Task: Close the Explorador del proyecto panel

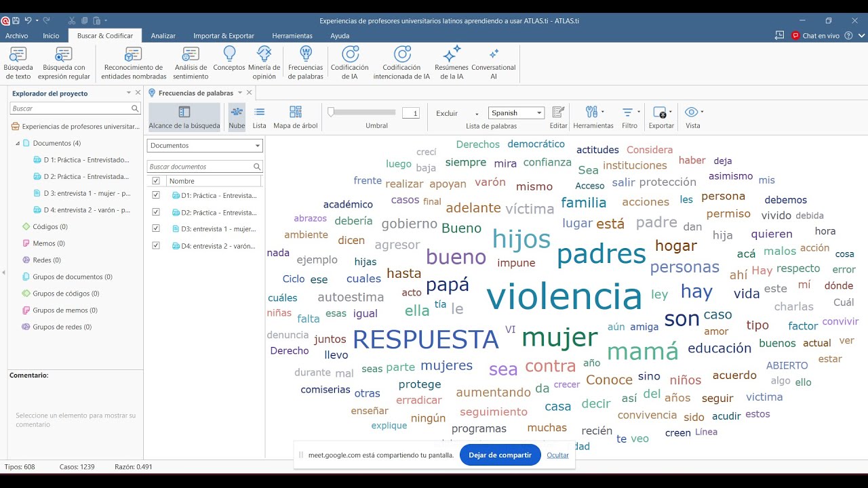Action: 138,93
